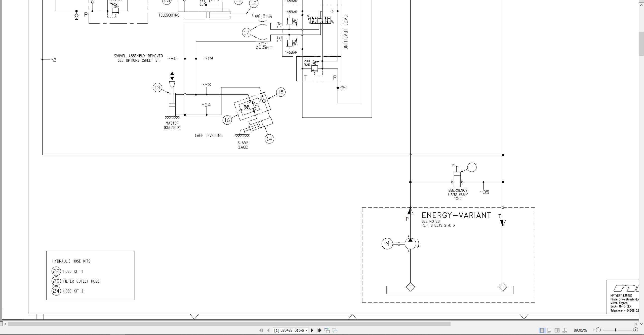The width and height of the screenshot is (644, 335).
Task: Select continuous page view mode
Action: (x=549, y=330)
